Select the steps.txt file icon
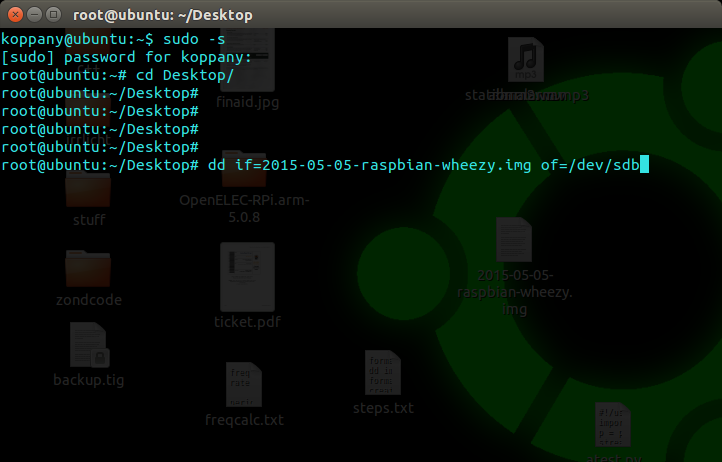This screenshot has height=462, width=722. pos(383,372)
